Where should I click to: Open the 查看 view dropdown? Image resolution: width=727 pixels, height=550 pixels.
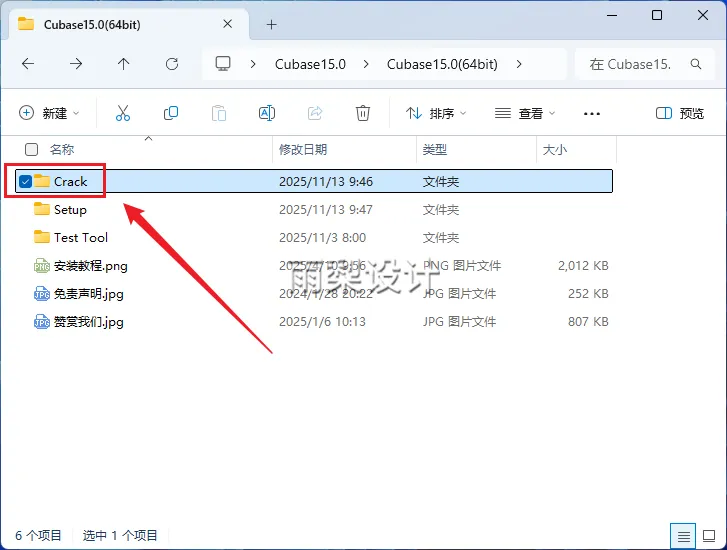[525, 113]
